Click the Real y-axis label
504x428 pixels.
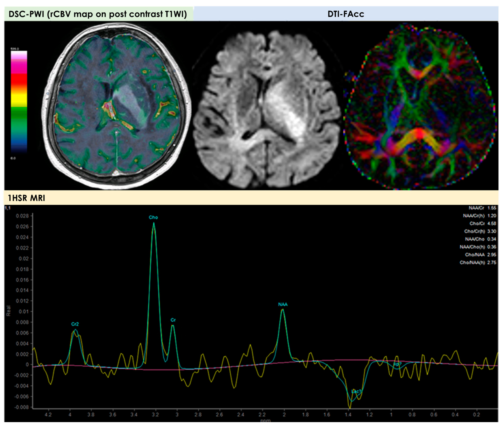(x=9, y=311)
